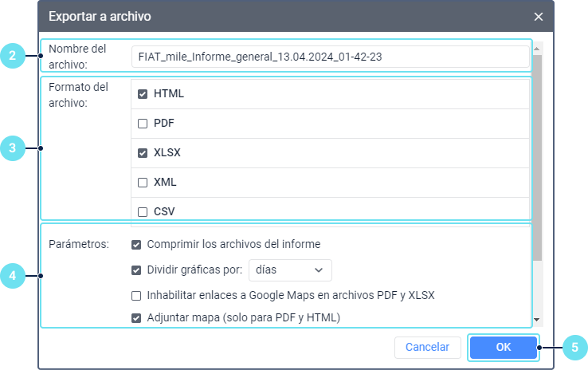This screenshot has height=370, width=588.
Task: Click the numbered callout badge 5
Action: (575, 347)
